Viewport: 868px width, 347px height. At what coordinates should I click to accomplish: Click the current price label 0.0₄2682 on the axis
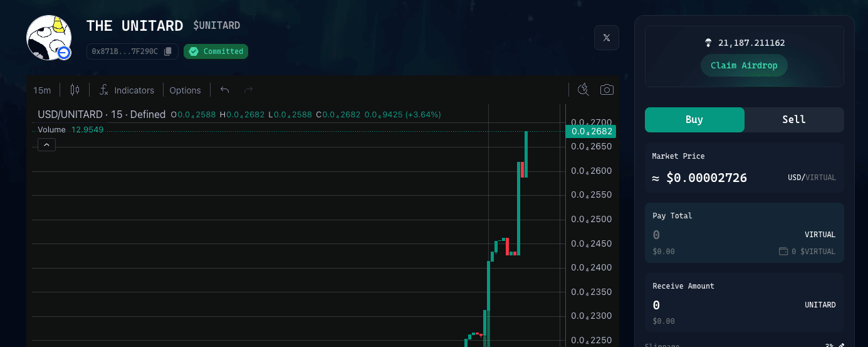click(590, 131)
